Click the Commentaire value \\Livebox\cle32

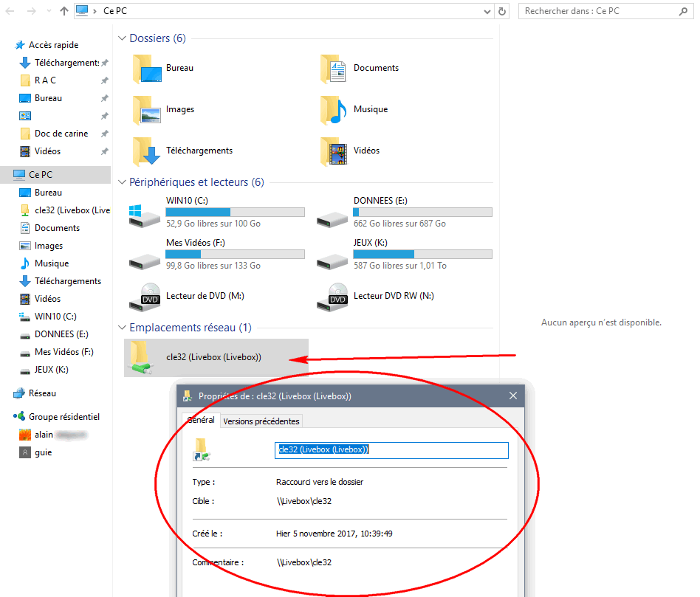[304, 562]
